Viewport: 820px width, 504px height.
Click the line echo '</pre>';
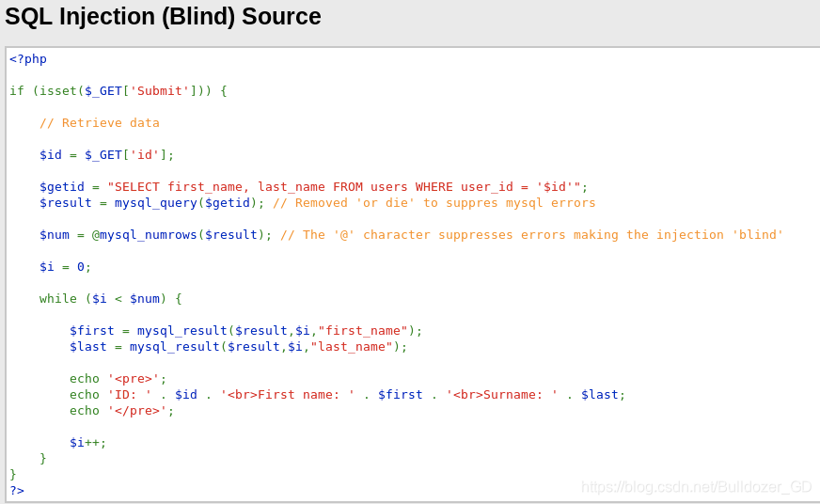(122, 411)
